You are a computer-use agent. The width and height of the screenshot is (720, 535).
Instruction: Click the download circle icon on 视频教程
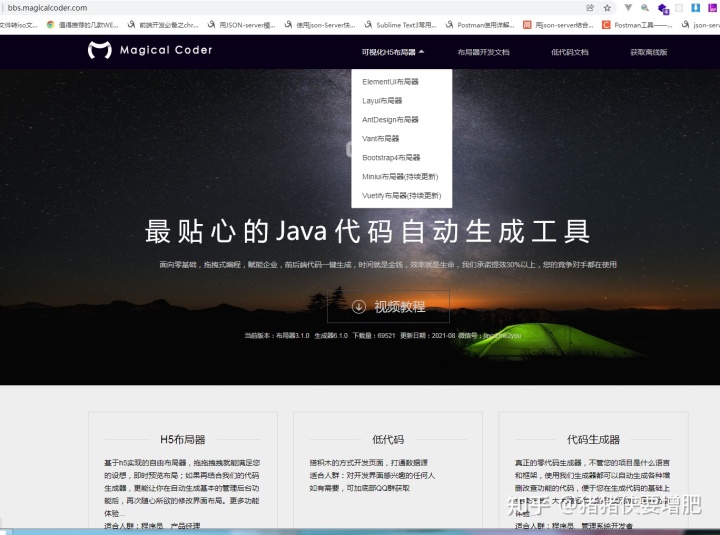[359, 306]
